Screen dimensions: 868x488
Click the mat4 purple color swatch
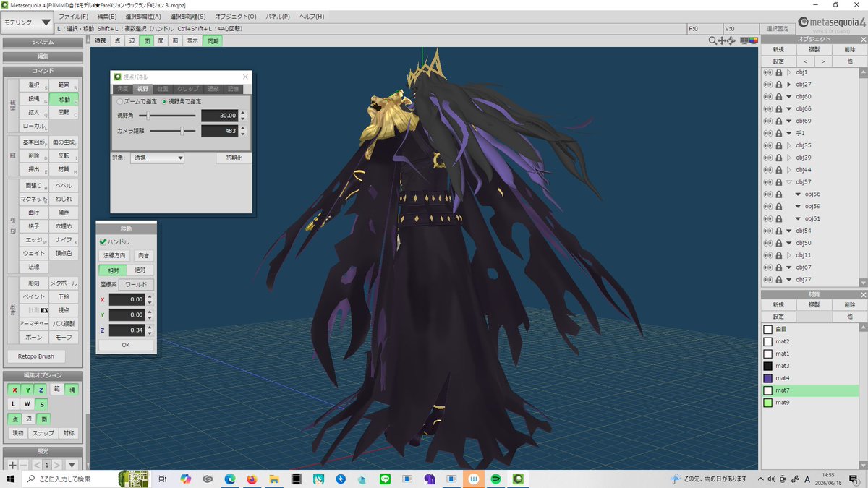pos(768,378)
